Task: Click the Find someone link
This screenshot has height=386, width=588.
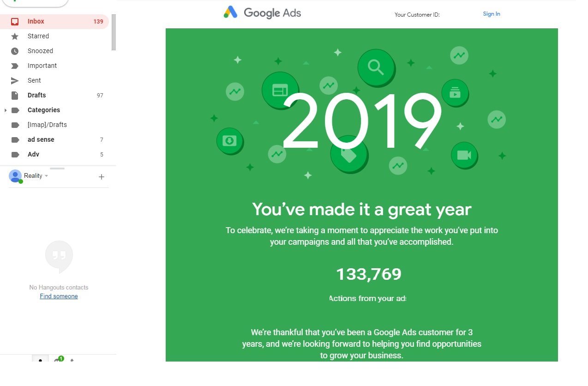Action: point(59,296)
